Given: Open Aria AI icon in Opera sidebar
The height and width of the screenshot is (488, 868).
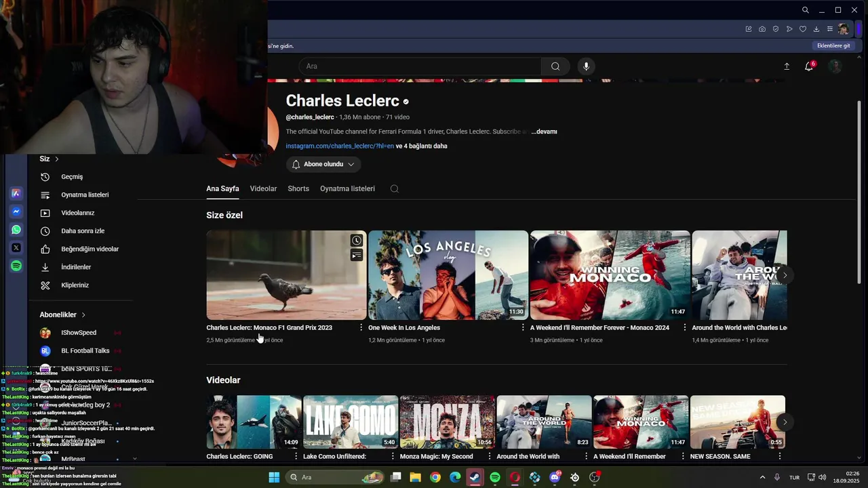Looking at the screenshot, I should point(16,193).
